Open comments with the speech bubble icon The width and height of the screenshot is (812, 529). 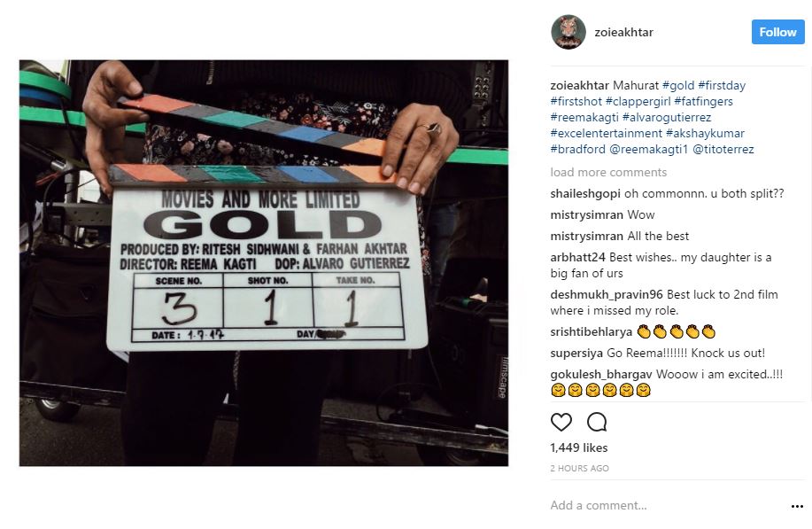[x=597, y=423]
